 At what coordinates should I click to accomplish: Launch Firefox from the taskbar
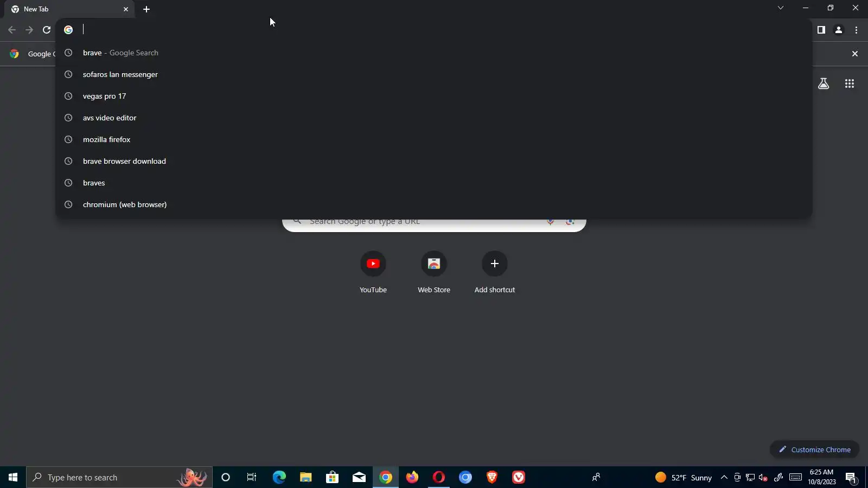point(412,477)
